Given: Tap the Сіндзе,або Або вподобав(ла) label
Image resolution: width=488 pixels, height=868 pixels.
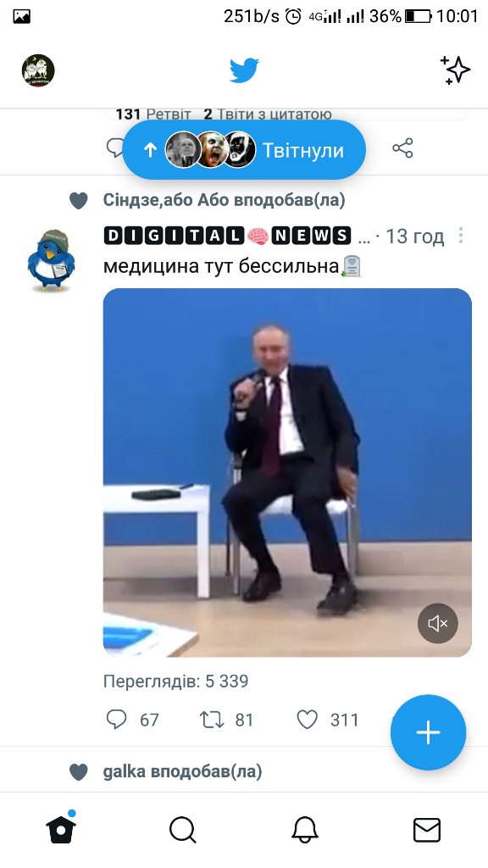Looking at the screenshot, I should tap(224, 200).
